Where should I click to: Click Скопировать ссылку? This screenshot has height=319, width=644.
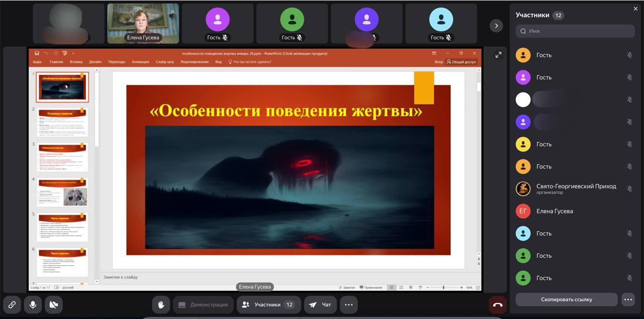point(567,299)
